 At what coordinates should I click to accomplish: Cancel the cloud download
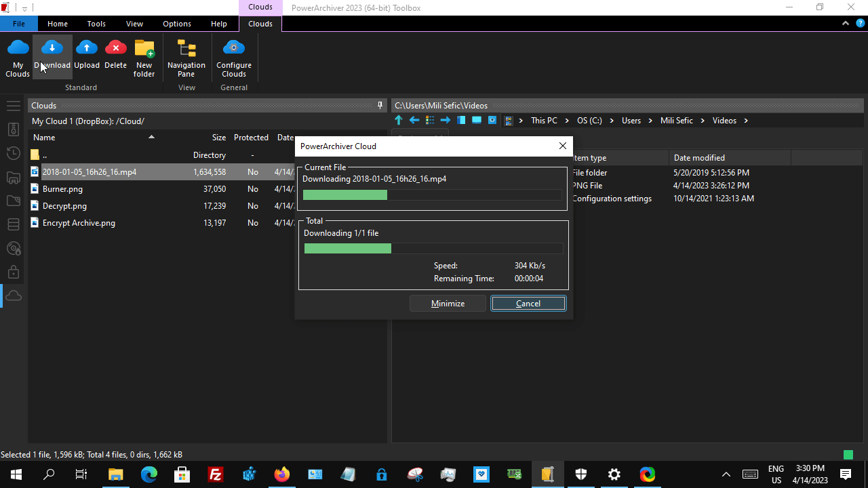click(x=528, y=304)
